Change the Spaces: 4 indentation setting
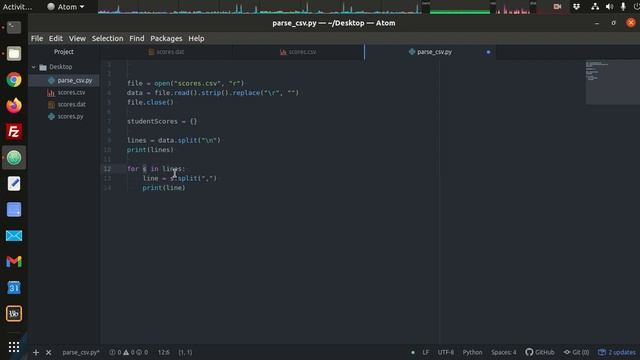 click(x=504, y=352)
